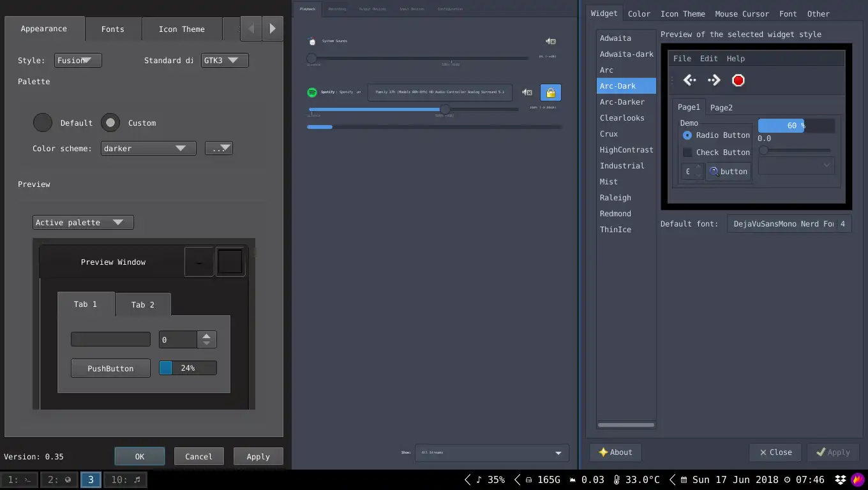Toggle the Spotify channel lock button
This screenshot has width=868, height=490.
[550, 93]
